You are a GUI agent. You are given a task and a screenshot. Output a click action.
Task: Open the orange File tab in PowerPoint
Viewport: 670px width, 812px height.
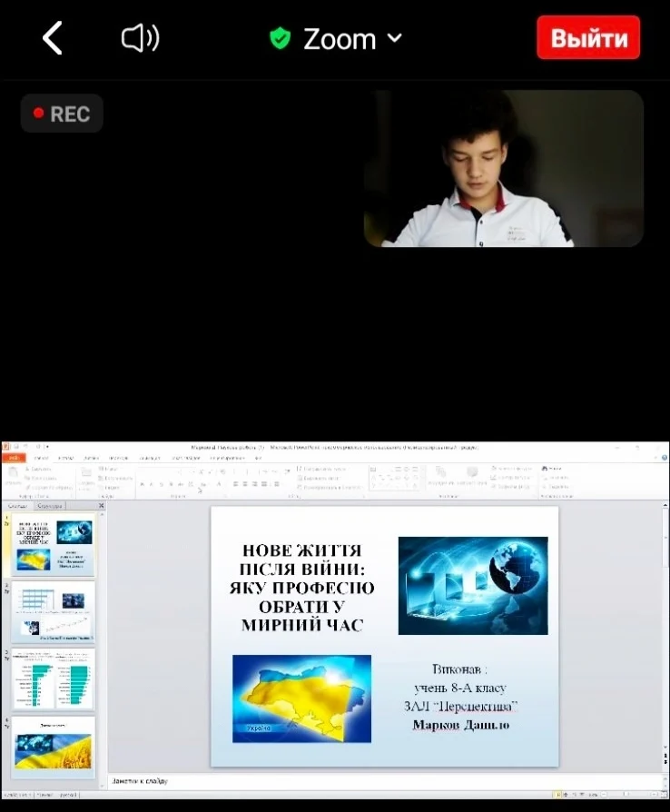pyautogui.click(x=14, y=459)
